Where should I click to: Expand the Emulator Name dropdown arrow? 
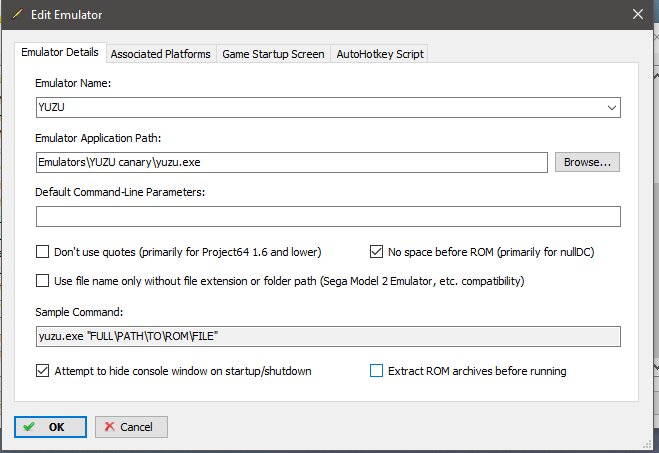(x=612, y=108)
